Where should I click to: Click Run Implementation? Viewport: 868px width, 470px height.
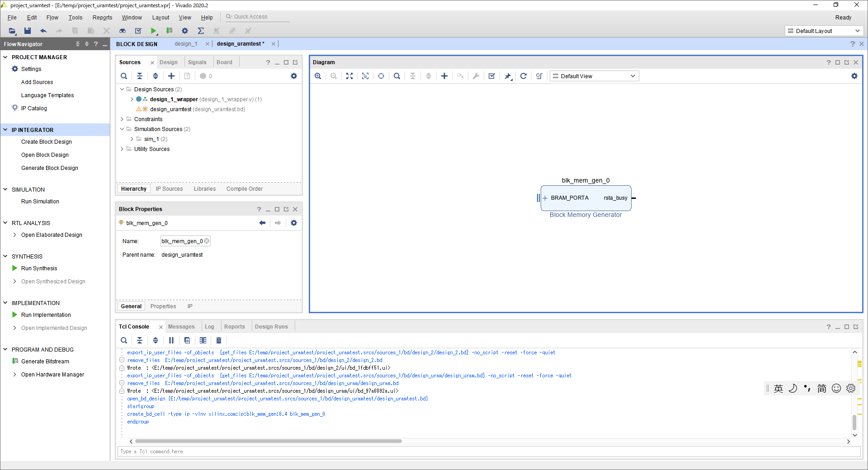pos(46,315)
